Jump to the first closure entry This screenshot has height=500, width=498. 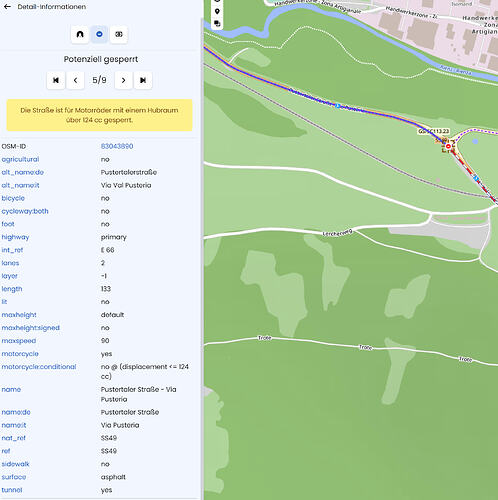[56, 80]
